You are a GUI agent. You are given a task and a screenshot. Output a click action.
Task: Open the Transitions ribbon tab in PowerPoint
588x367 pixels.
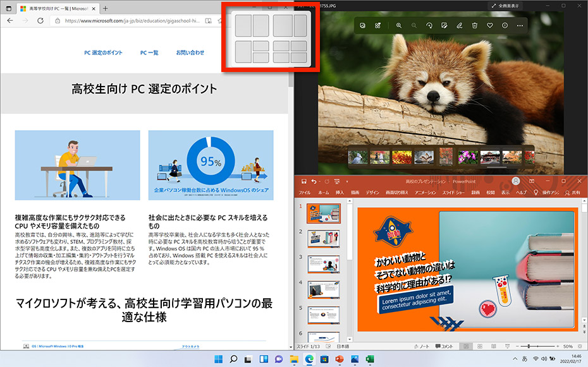click(x=397, y=193)
